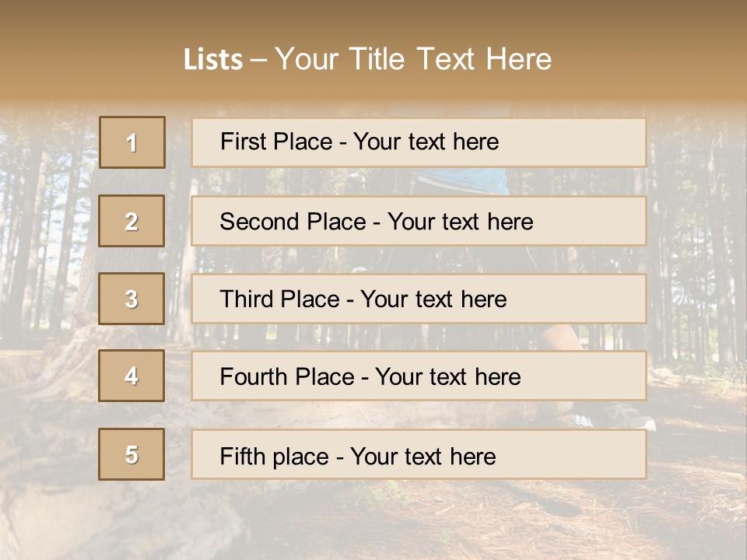Click the bold word Lists in title
747x560 pixels.
(213, 60)
